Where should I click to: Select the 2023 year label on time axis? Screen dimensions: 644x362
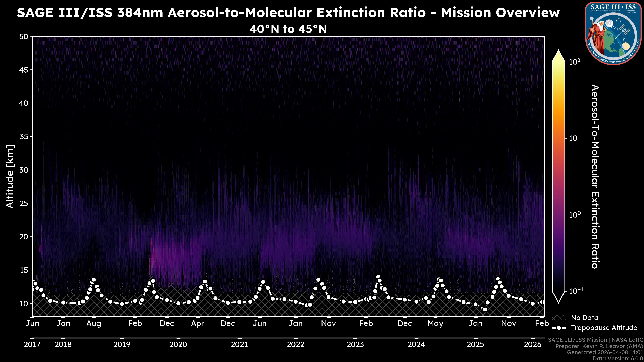coord(355,345)
